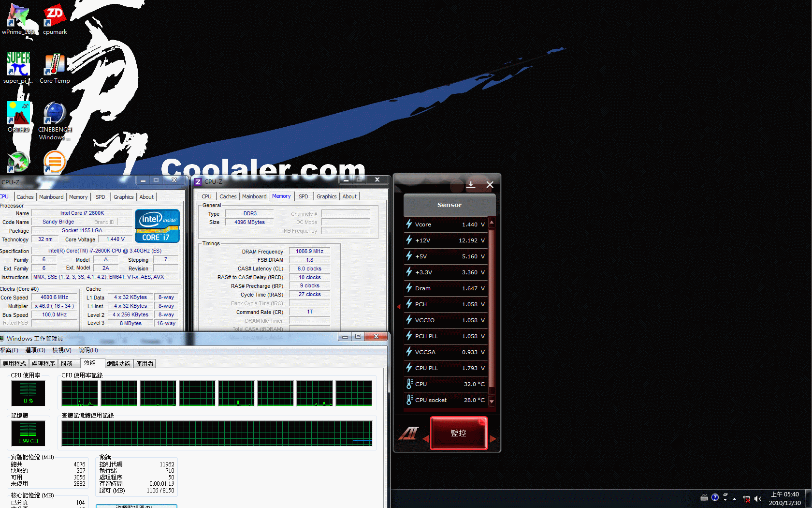Switch to 網路功能 tab in Task Manager
The width and height of the screenshot is (812, 508).
coord(118,364)
